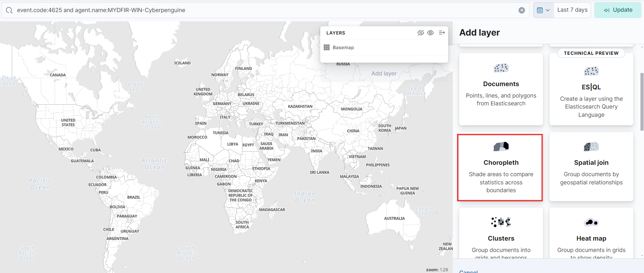644x273 pixels.
Task: Open the calendar date quick menu
Action: (543, 10)
